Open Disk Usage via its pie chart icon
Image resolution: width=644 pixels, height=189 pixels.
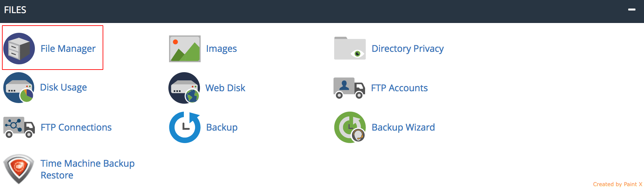pyautogui.click(x=19, y=88)
